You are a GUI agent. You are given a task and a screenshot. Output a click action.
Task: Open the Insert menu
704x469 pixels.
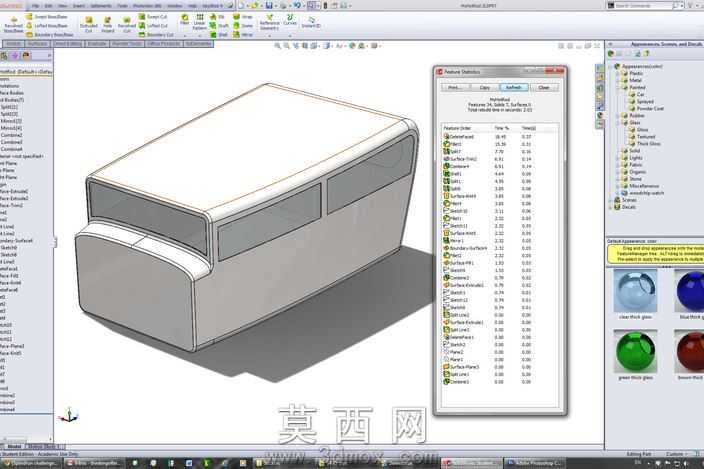pyautogui.click(x=79, y=6)
